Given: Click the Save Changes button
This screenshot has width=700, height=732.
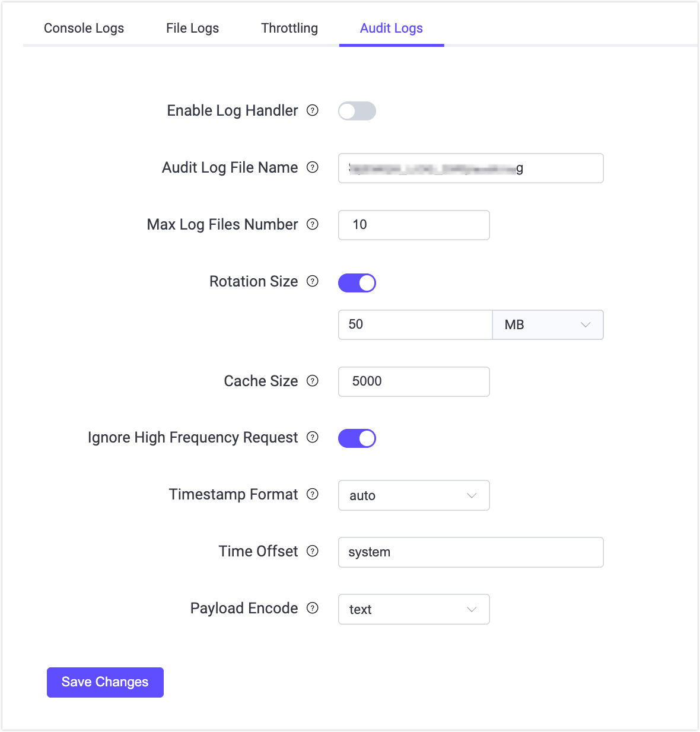Looking at the screenshot, I should [105, 682].
